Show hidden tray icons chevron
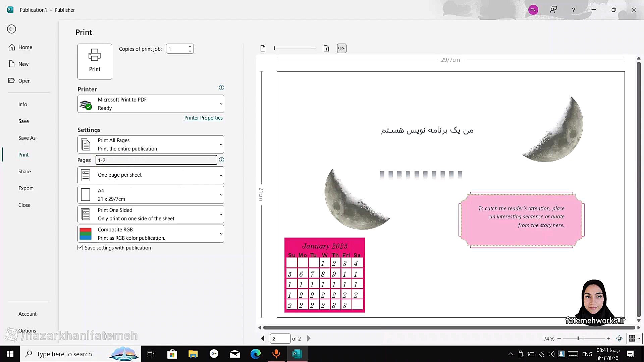This screenshot has height=362, width=644. pos(511,354)
